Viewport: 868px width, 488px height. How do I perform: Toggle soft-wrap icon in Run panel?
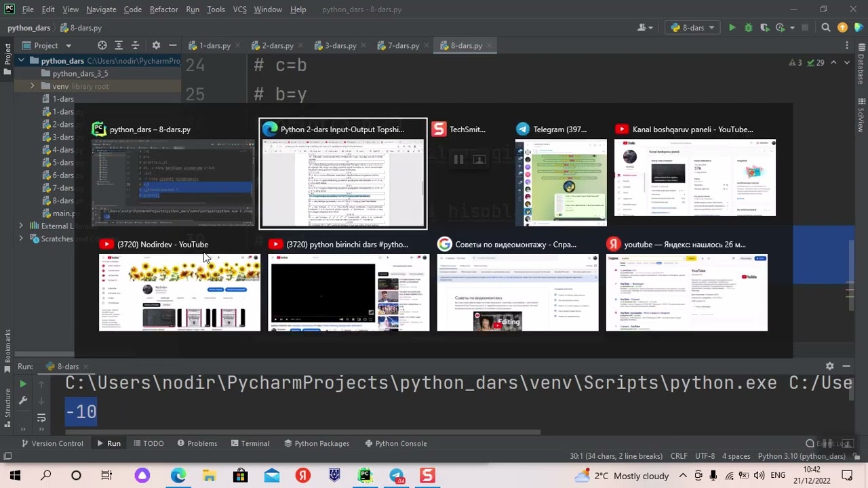coord(41,418)
